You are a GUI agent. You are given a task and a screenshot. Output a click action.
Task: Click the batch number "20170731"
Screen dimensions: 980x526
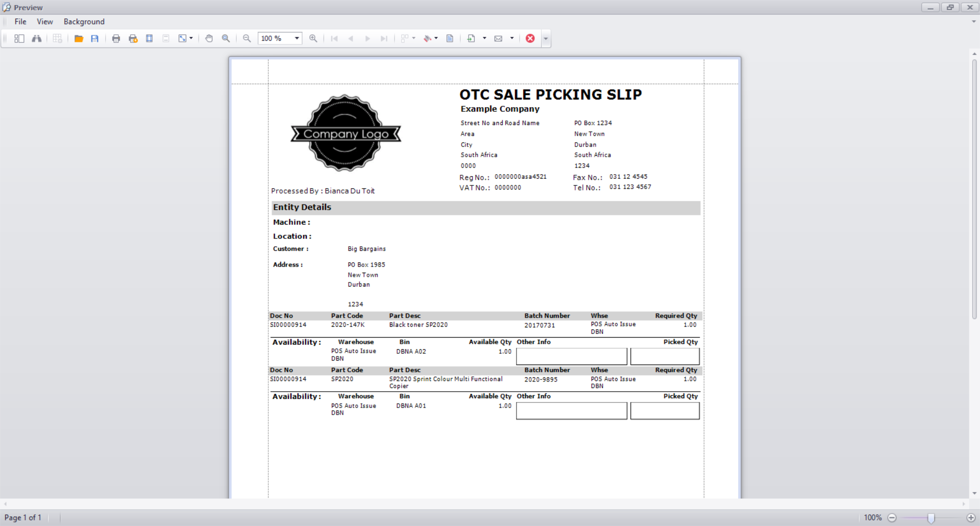tap(540, 325)
